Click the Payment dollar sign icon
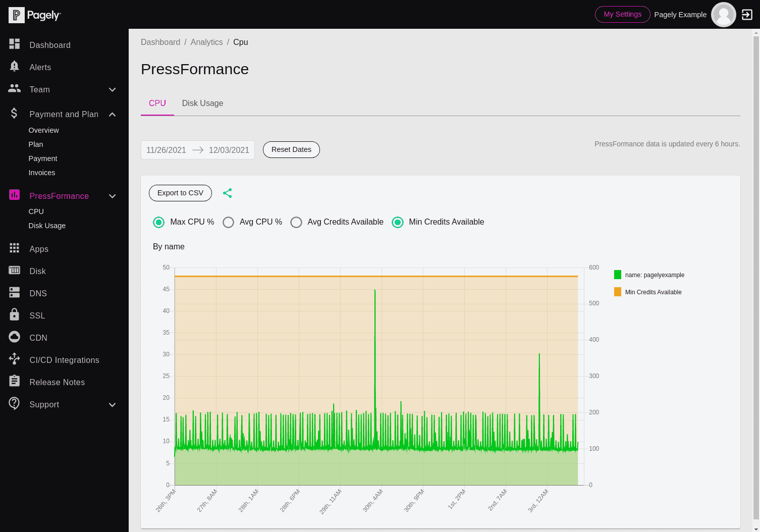This screenshot has height=532, width=760. click(15, 114)
